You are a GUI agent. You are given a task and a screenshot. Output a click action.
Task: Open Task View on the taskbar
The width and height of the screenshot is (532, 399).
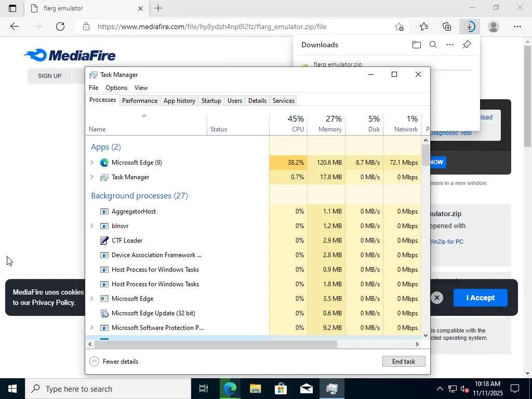click(203, 389)
